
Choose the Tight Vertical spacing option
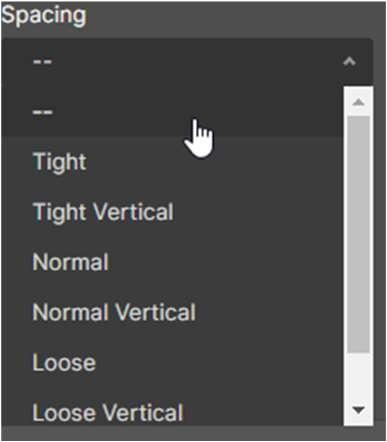[x=172, y=212]
